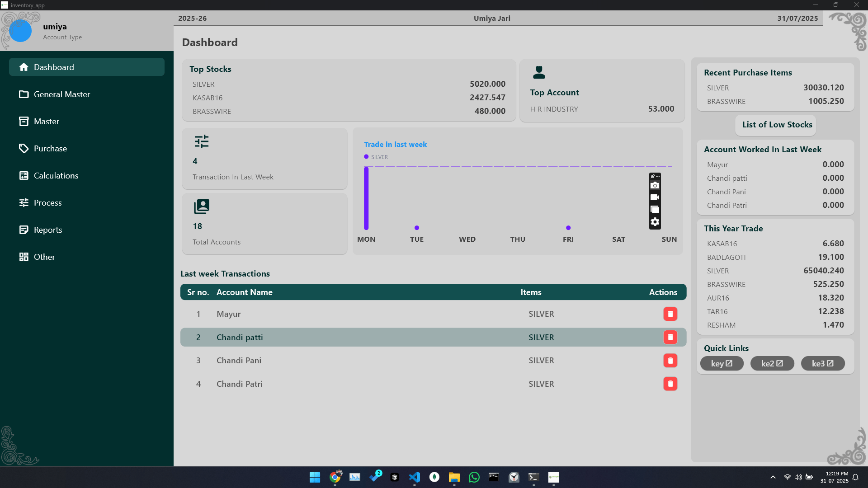The height and width of the screenshot is (488, 868).
Task: Click the Monday bar in trade chart
Action: tap(366, 199)
